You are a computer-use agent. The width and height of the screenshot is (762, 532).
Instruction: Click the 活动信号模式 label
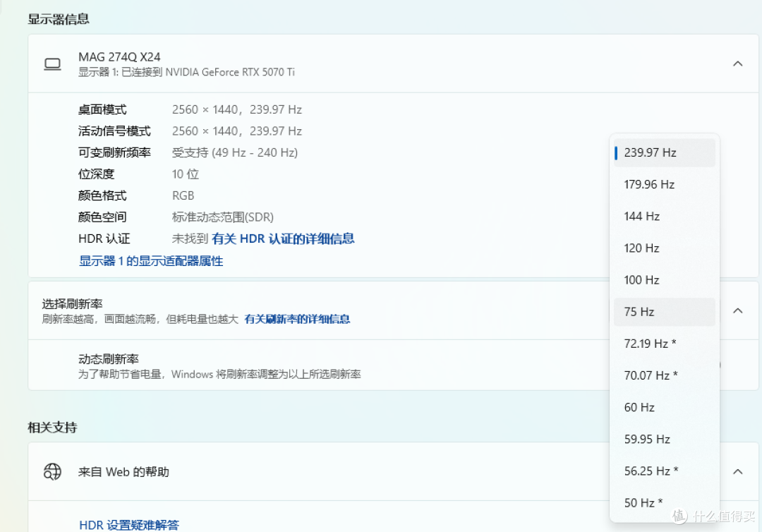click(x=114, y=131)
